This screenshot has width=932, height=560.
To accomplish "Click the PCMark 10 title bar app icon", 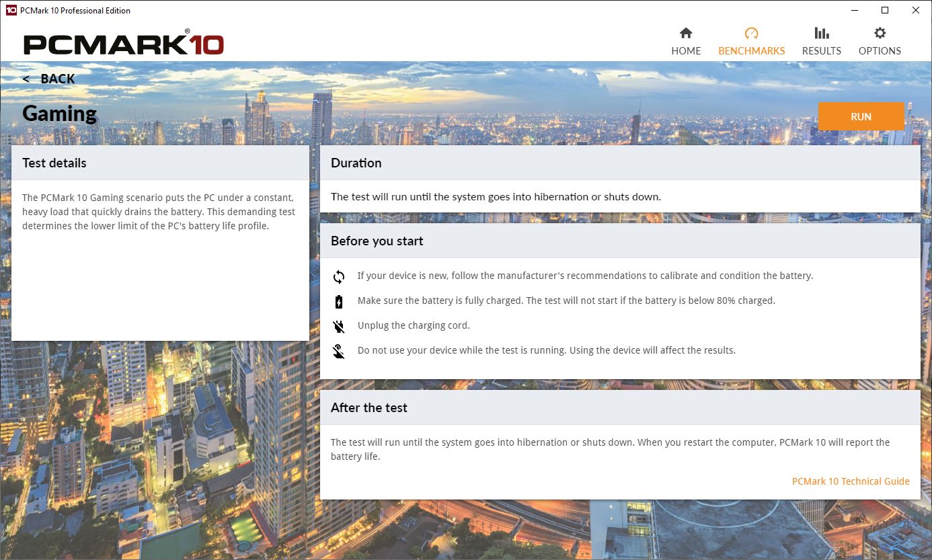I will pos(11,10).
